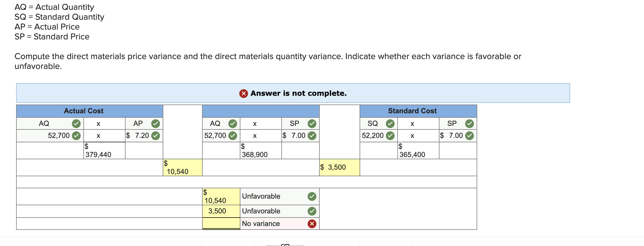Click the green checkmark next to the Actual Cost AQ header
This screenshot has width=644, height=246.
pyautogui.click(x=76, y=124)
